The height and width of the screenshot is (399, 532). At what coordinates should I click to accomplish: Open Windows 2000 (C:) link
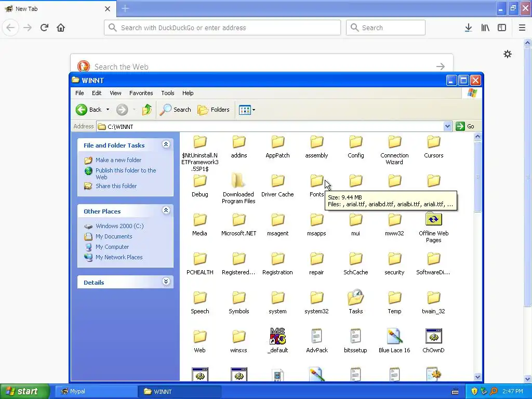pos(119,226)
